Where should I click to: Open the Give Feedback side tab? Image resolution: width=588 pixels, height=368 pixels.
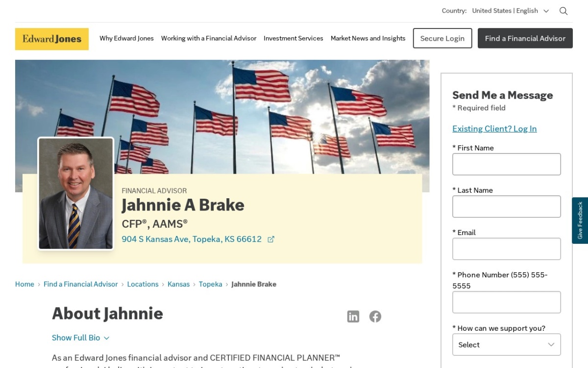tap(580, 221)
